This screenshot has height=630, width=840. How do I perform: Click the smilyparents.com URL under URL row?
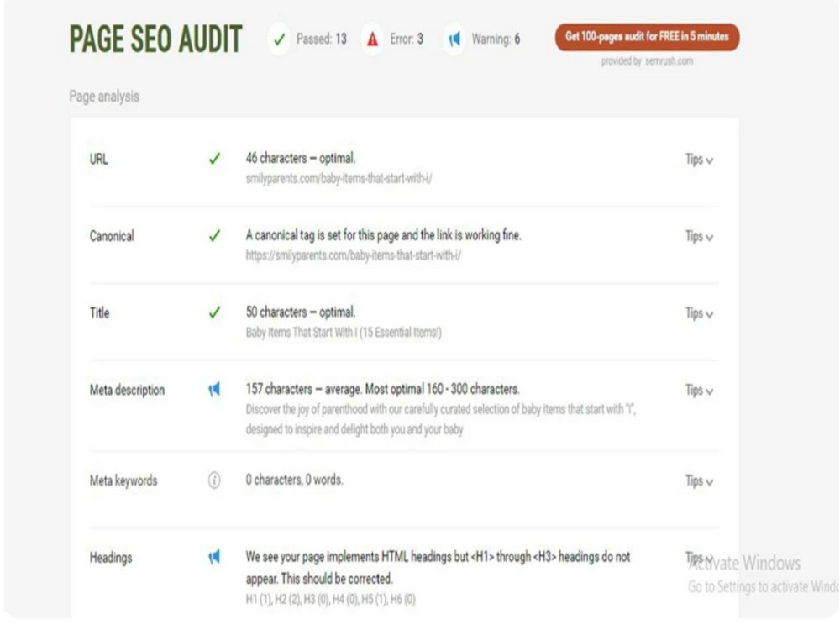339,178
